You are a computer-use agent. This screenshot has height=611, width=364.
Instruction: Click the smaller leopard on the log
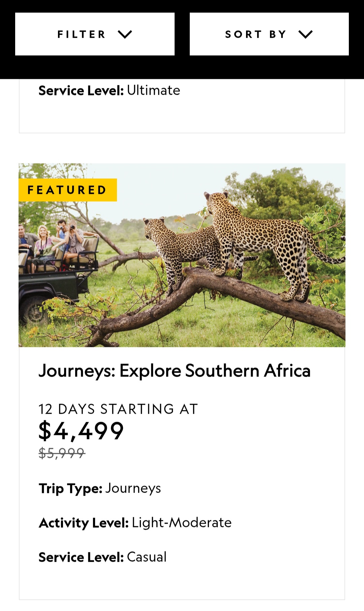tap(179, 250)
